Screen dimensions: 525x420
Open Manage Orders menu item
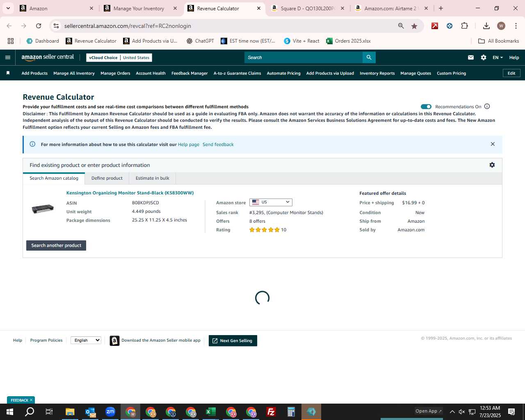pos(115,73)
